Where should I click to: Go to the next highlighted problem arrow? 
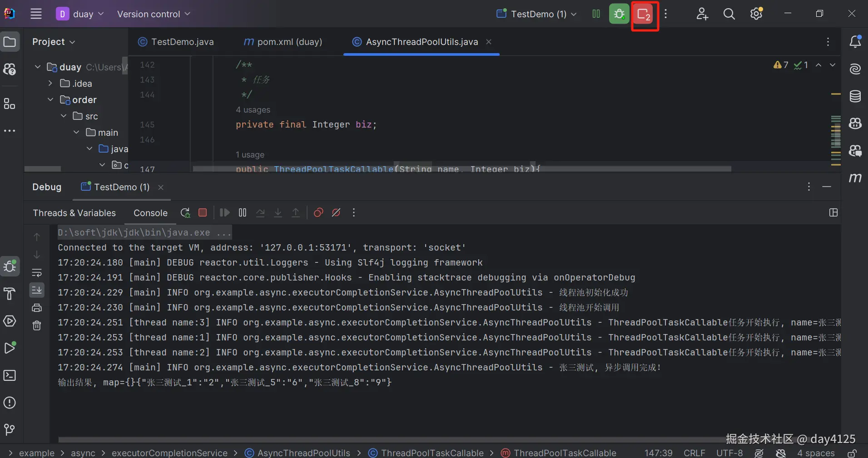point(833,65)
